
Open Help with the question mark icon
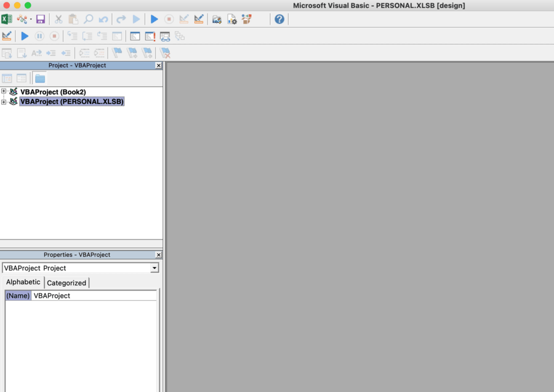point(279,19)
